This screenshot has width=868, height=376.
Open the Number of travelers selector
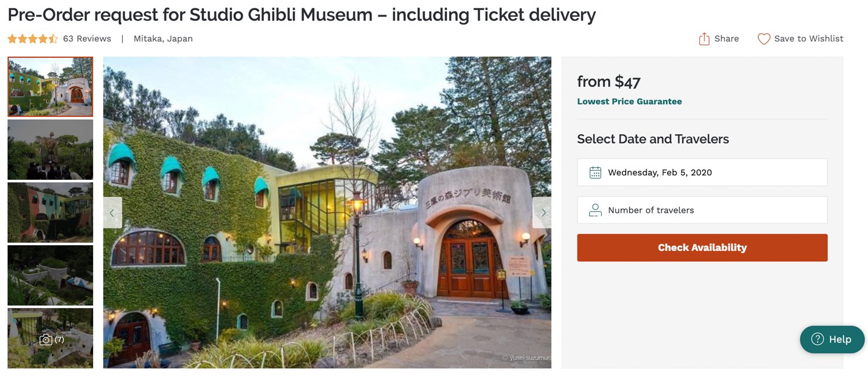[x=702, y=210]
